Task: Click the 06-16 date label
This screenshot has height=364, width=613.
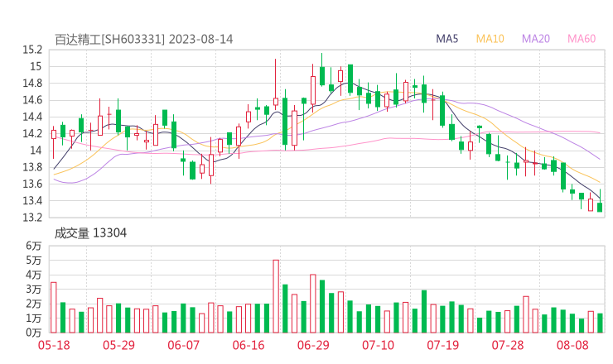Action: click(249, 345)
